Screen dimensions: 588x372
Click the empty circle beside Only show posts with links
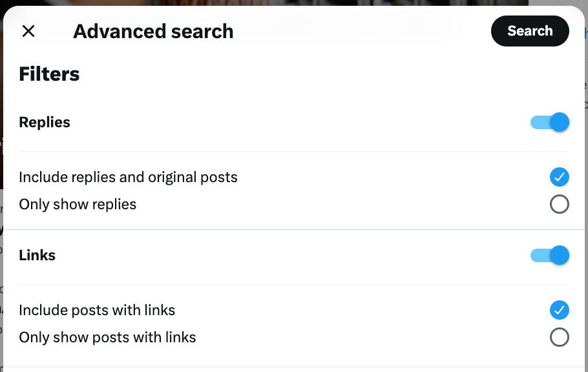(x=560, y=337)
